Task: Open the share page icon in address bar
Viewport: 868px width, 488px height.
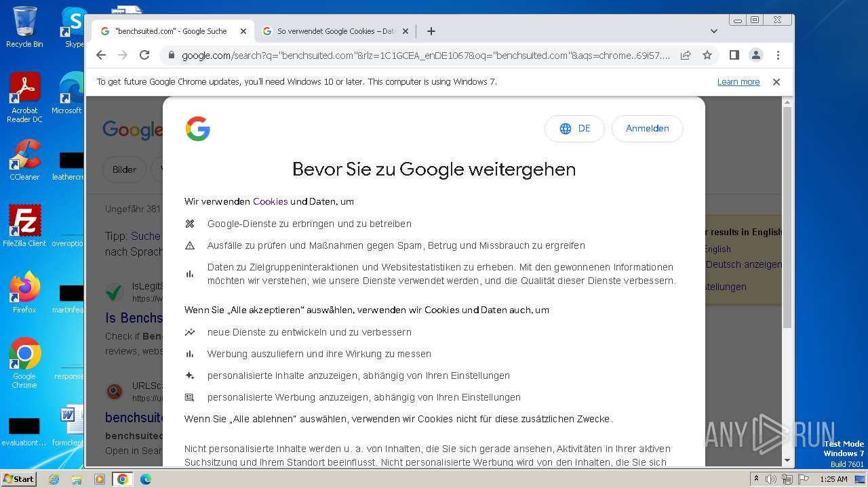Action: coord(686,55)
